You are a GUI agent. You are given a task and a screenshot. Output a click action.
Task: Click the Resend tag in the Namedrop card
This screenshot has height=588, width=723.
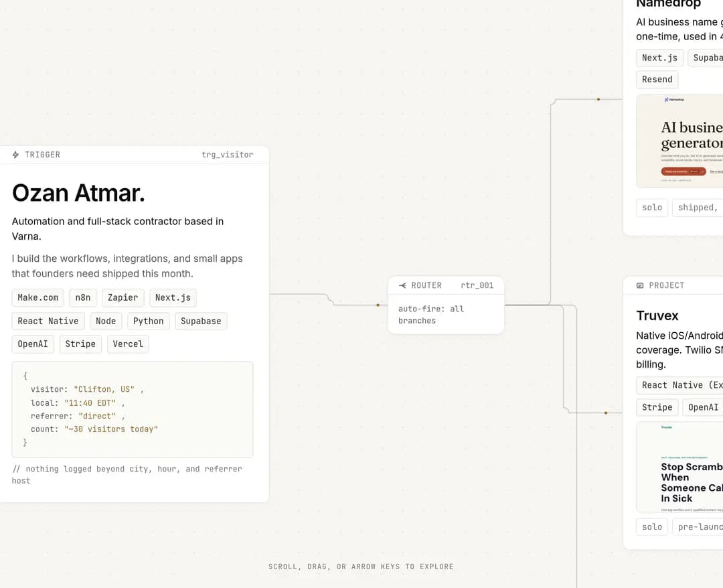pos(657,79)
